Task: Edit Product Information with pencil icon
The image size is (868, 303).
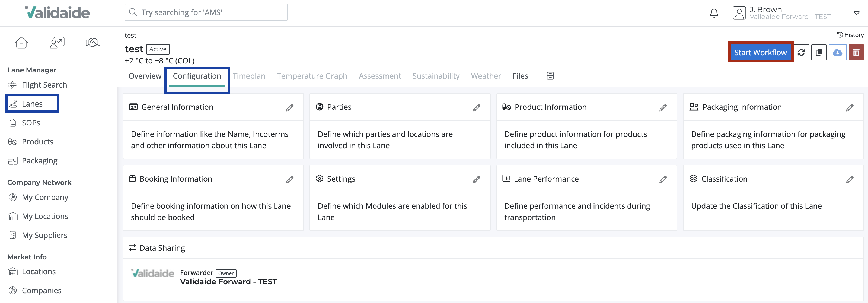Action: (x=663, y=108)
